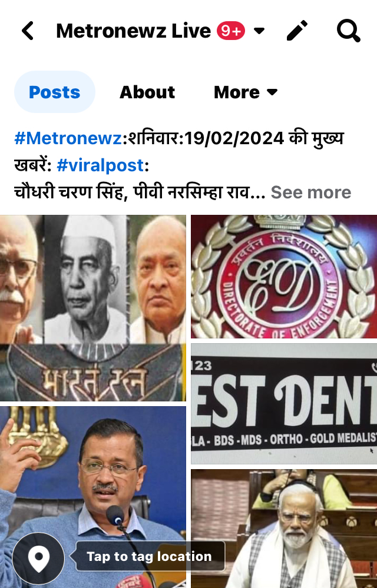Viewport: 377px width, 588px height.
Task: Open the Bharat Ratna leaders photo
Action: [92, 308]
